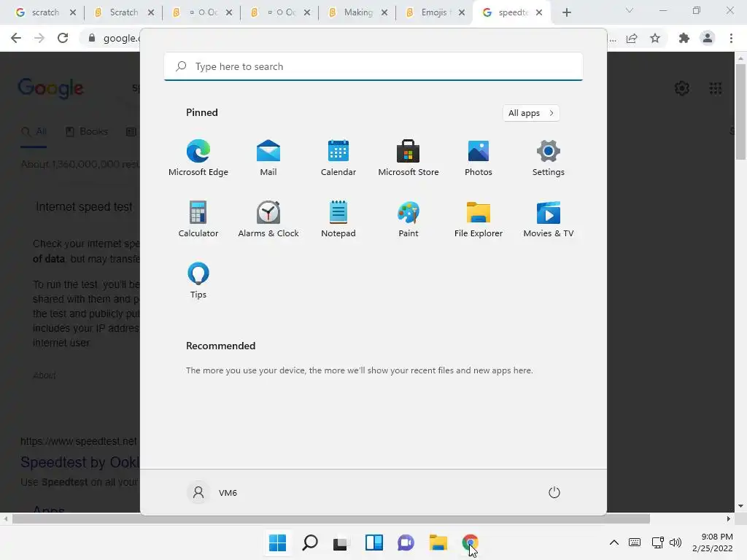Open the Paint app

pyautogui.click(x=409, y=219)
